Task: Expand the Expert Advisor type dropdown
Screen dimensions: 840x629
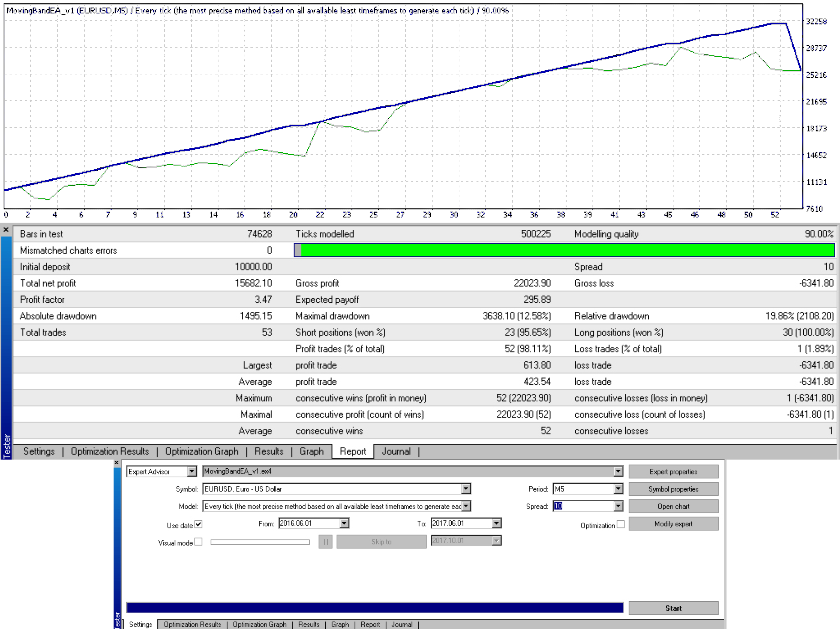Action: pos(192,472)
